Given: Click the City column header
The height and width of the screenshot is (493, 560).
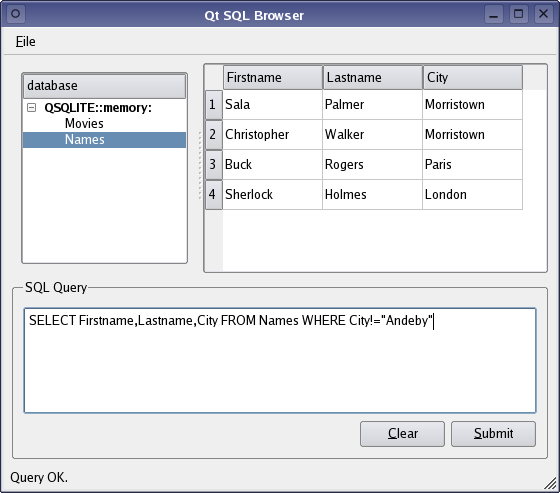Looking at the screenshot, I should pos(473,77).
